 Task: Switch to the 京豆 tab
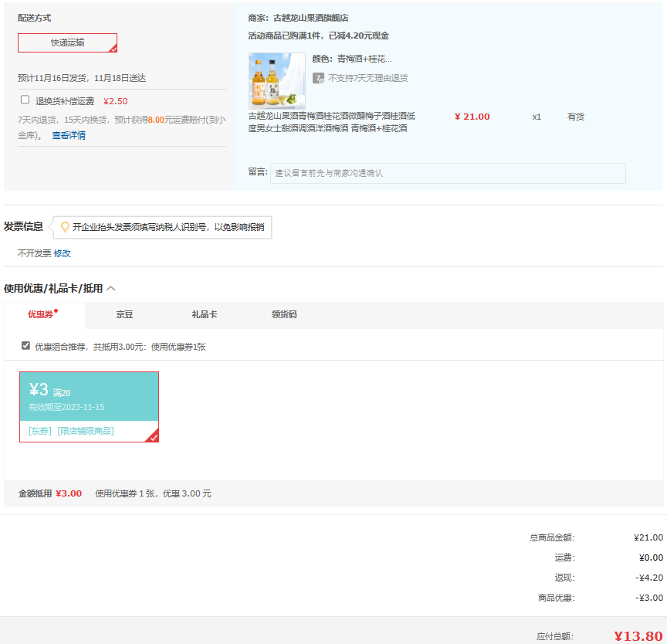pos(124,314)
